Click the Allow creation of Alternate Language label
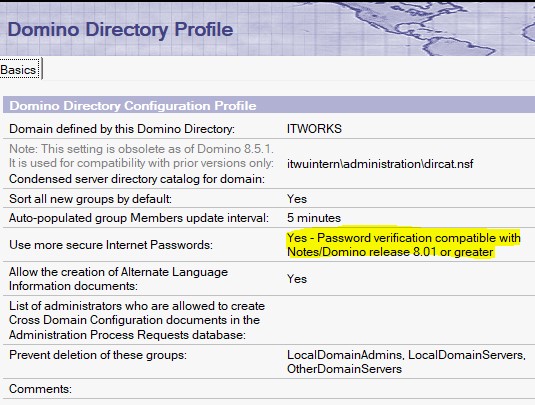 coord(118,279)
